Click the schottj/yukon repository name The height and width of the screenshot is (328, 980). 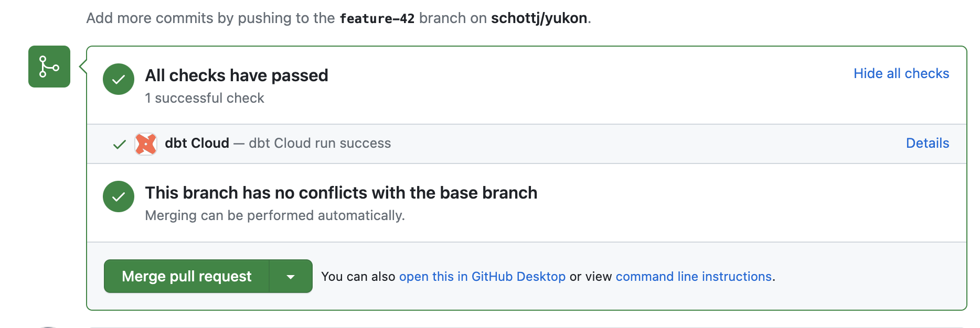tap(539, 17)
